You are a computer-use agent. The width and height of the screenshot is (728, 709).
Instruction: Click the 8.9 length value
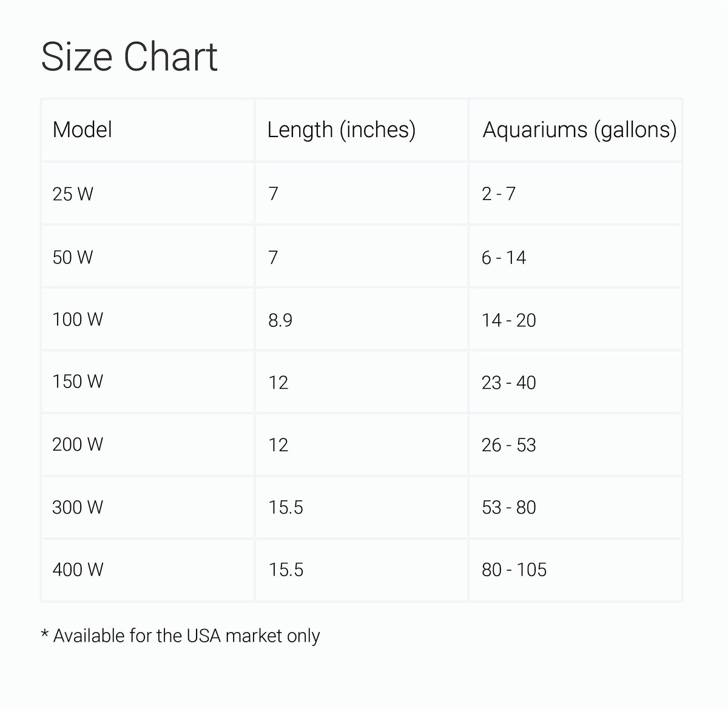pyautogui.click(x=280, y=320)
